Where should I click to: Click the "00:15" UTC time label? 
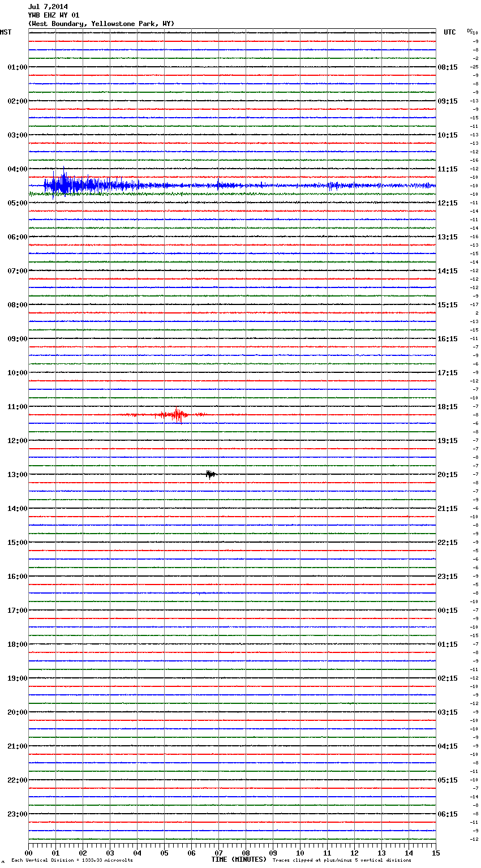(x=448, y=611)
